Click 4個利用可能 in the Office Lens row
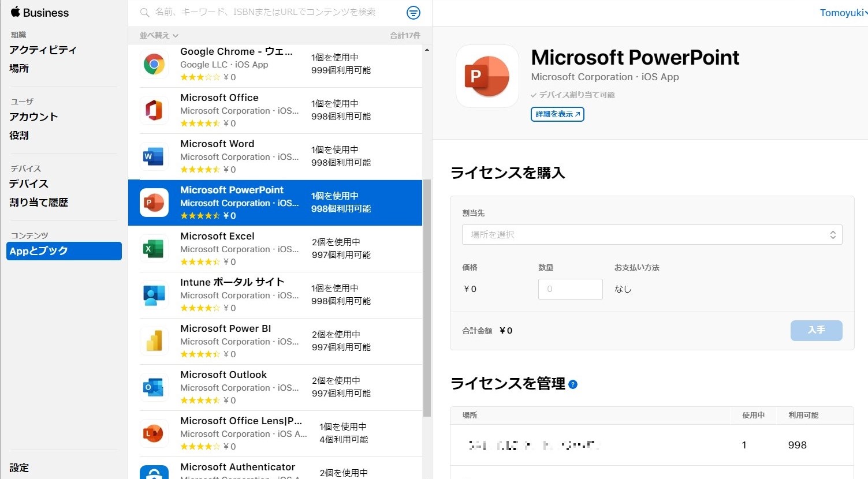 click(344, 440)
